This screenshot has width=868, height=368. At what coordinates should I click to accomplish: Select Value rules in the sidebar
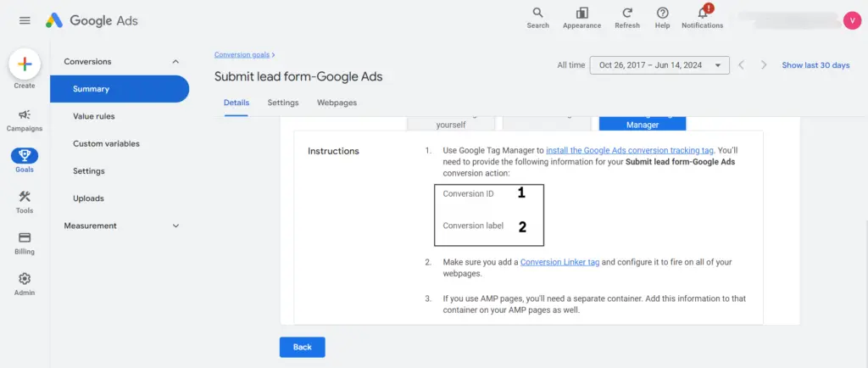93,116
